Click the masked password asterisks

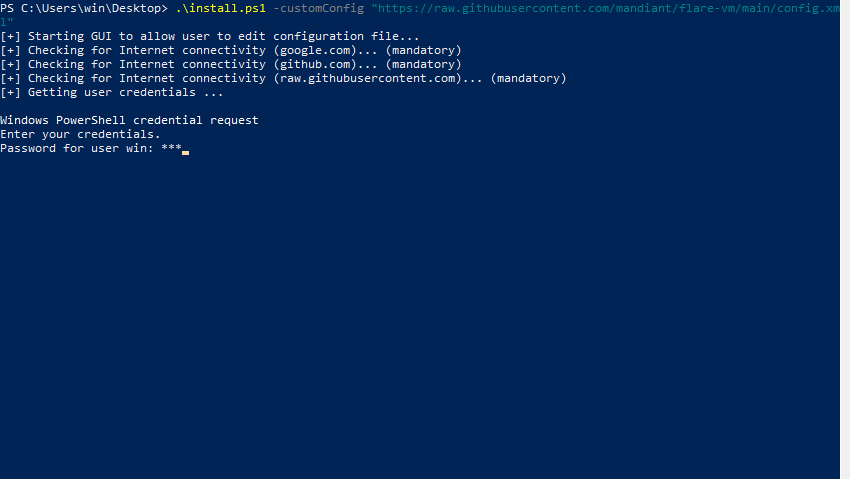(x=171, y=148)
